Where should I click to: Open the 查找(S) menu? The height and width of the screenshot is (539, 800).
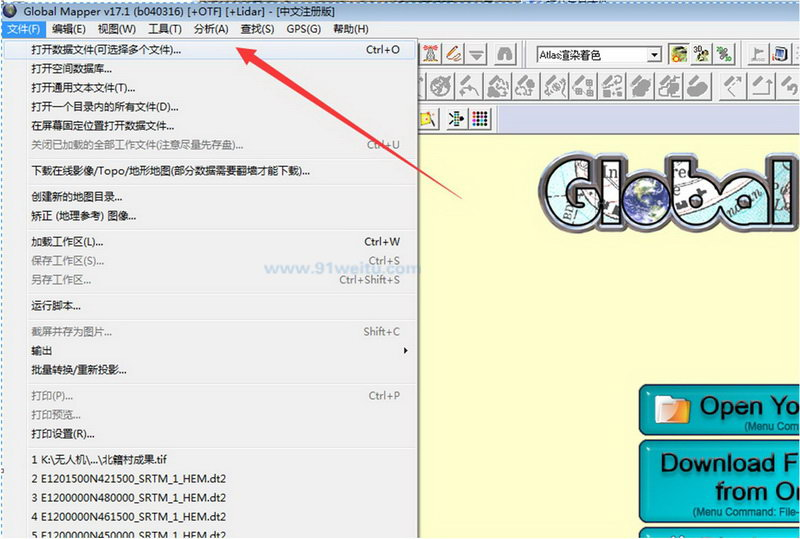click(x=257, y=29)
